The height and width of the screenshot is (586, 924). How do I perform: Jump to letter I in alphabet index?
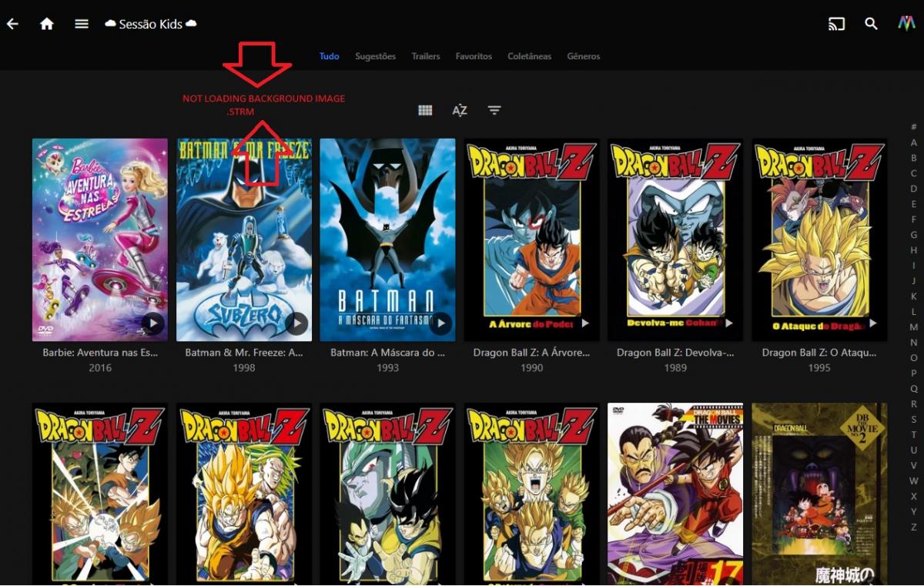(914, 266)
